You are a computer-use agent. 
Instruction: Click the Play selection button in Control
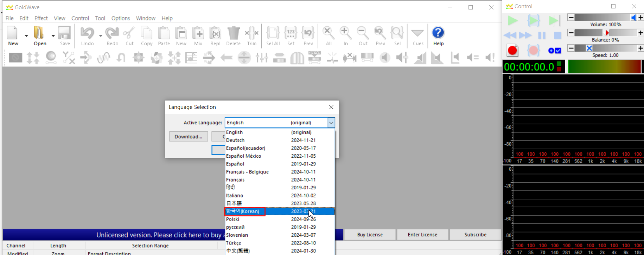(x=534, y=21)
